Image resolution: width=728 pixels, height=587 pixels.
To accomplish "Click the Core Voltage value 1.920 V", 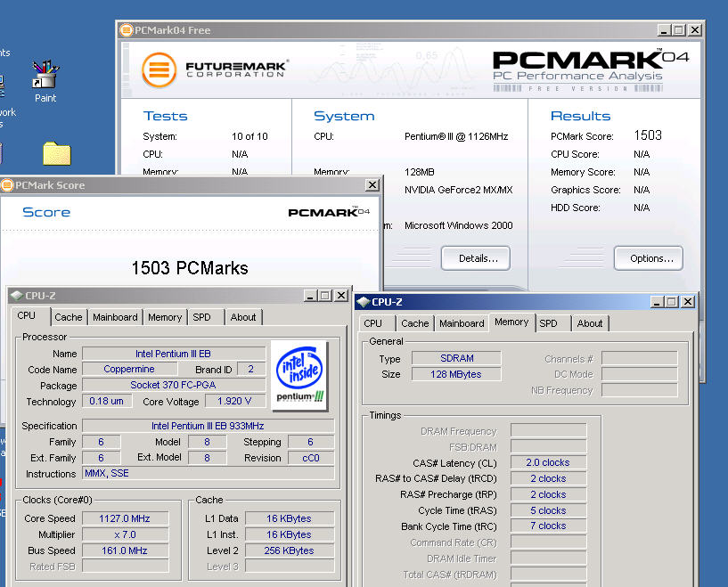I will coord(234,401).
